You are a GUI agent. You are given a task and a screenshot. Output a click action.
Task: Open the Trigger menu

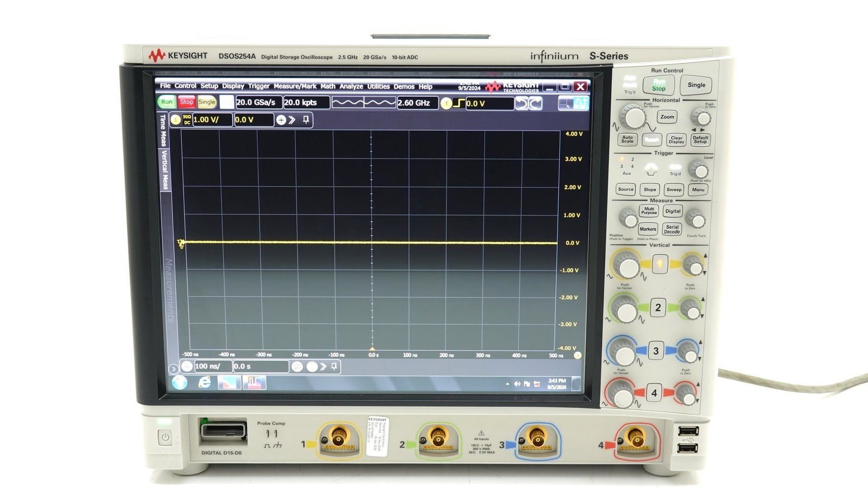(259, 86)
